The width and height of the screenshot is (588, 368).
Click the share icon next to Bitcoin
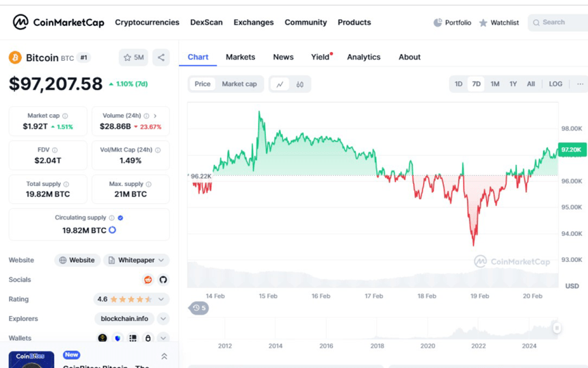(161, 57)
